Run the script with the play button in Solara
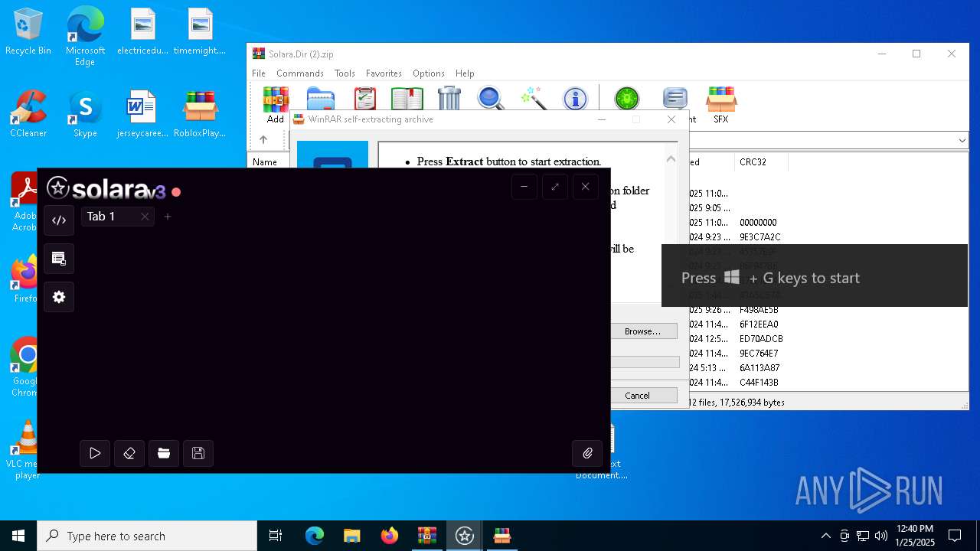This screenshot has height=551, width=980. click(x=95, y=453)
